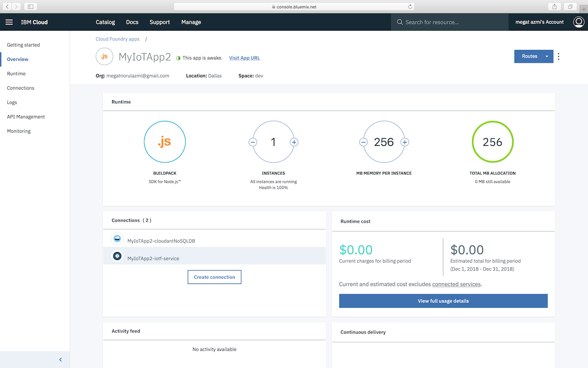Open the connected services link

click(x=456, y=284)
